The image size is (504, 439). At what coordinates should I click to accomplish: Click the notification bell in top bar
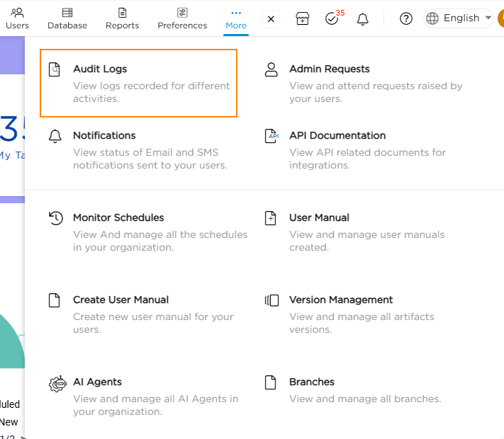(362, 19)
